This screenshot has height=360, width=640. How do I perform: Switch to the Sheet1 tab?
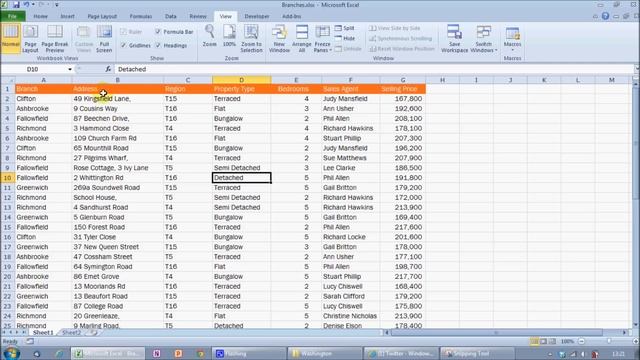(43, 333)
